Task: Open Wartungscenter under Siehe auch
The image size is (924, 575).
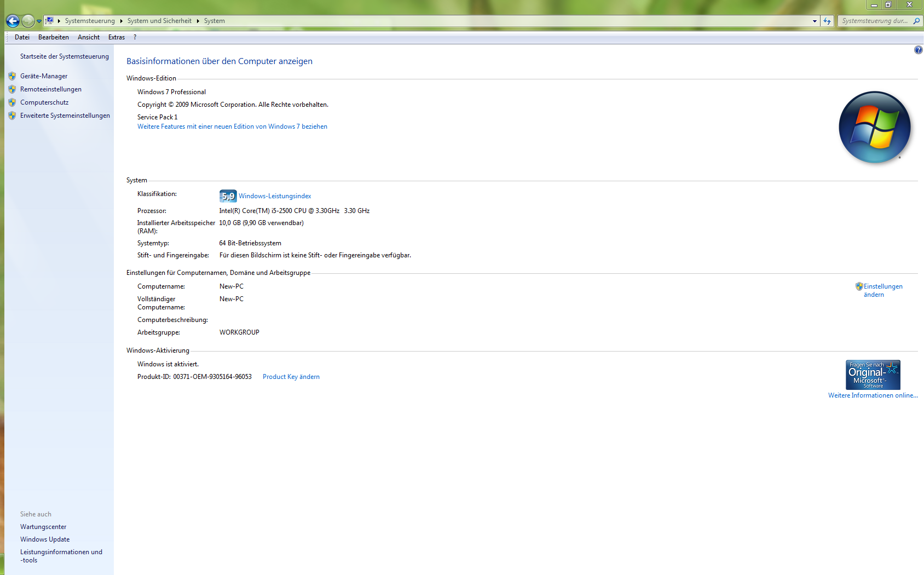Action: (x=43, y=527)
